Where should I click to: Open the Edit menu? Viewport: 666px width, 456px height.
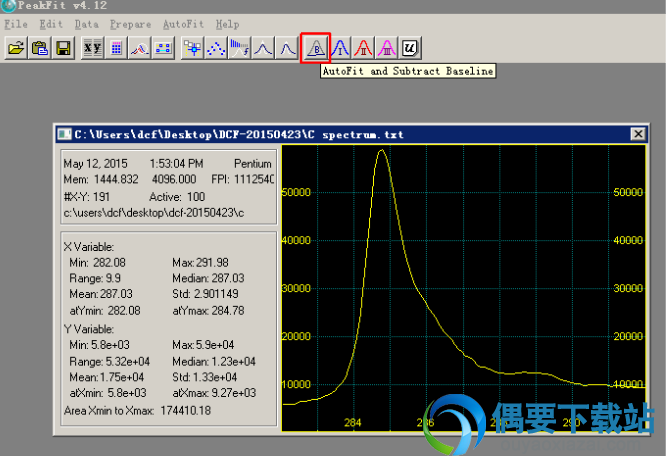pyautogui.click(x=51, y=24)
